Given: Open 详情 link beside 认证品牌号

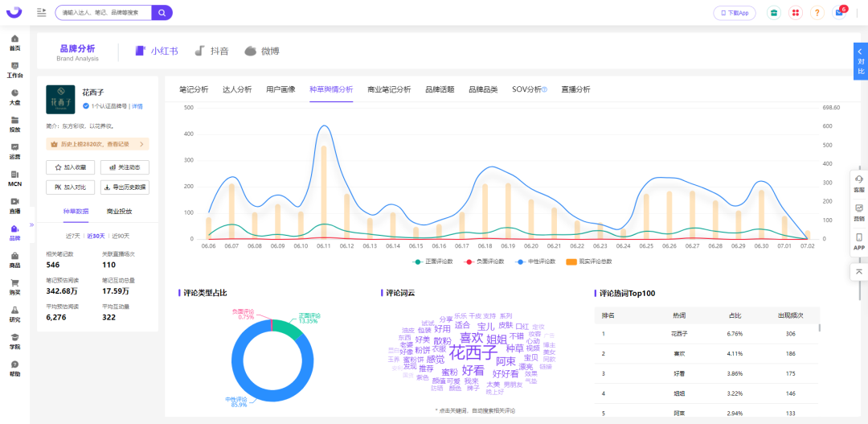Looking at the screenshot, I should click(x=137, y=106).
